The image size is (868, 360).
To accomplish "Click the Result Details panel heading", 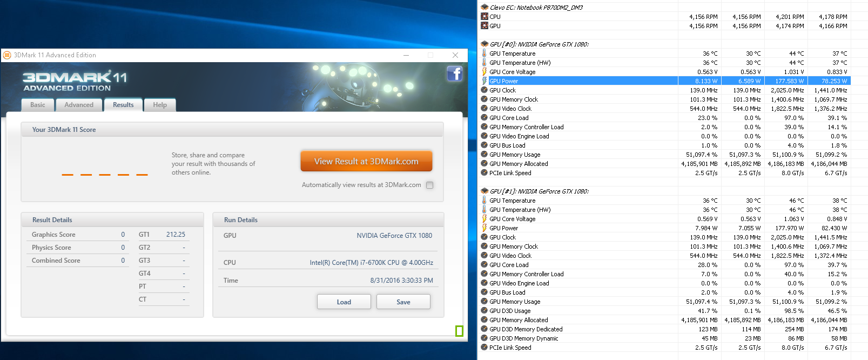I will tap(52, 220).
